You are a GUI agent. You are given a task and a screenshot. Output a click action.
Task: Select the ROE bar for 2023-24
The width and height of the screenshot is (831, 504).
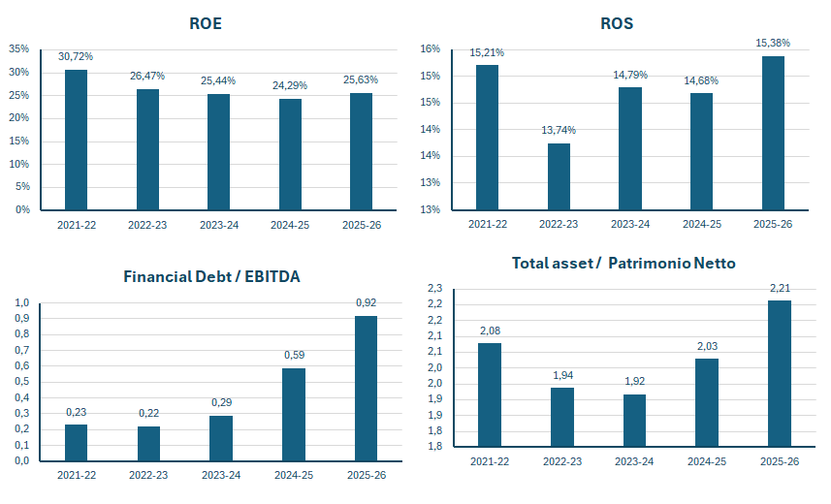coord(218,152)
